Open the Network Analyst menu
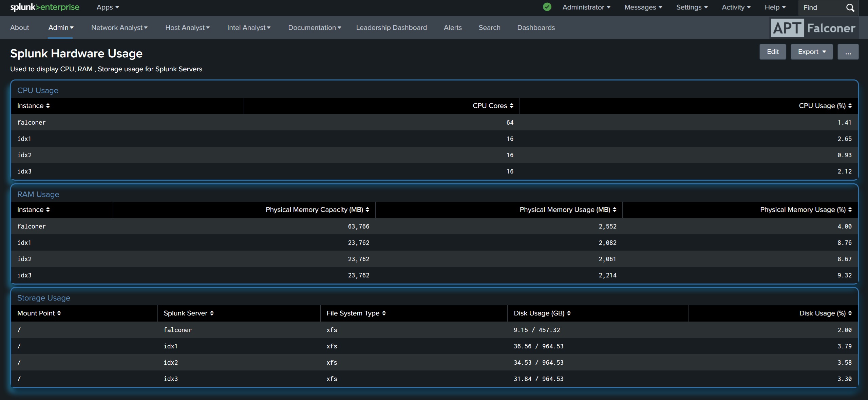 pos(119,28)
